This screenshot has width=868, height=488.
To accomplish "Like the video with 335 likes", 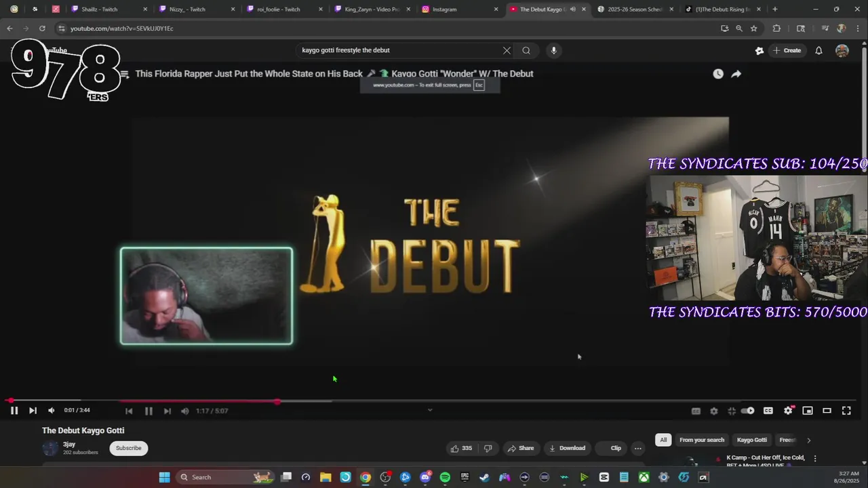I will tap(461, 448).
